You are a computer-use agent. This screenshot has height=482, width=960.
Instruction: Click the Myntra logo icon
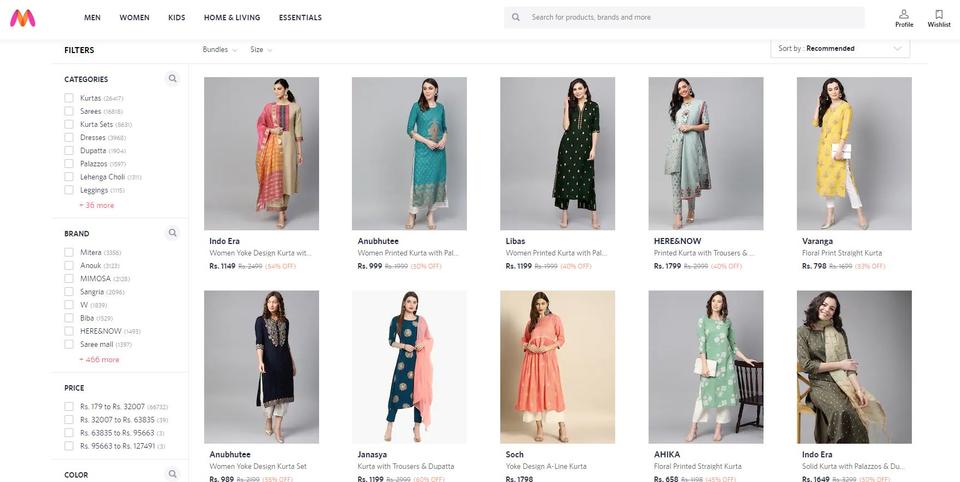click(22, 17)
